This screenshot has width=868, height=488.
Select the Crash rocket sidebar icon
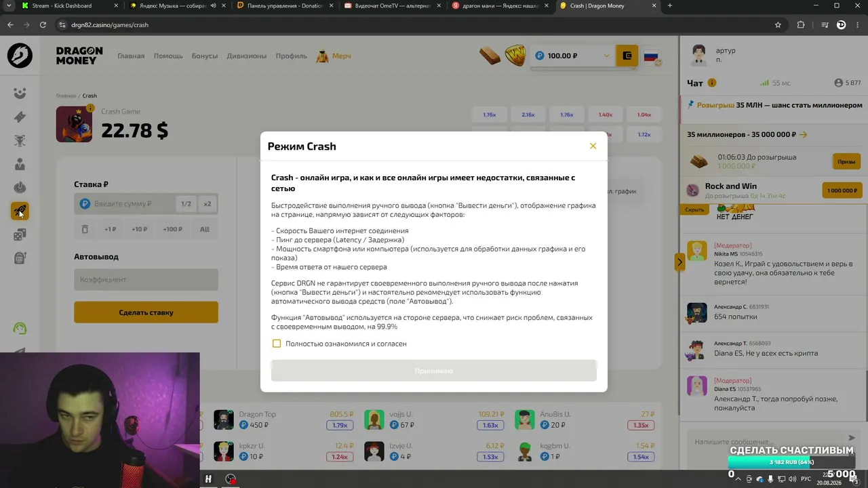(20, 211)
